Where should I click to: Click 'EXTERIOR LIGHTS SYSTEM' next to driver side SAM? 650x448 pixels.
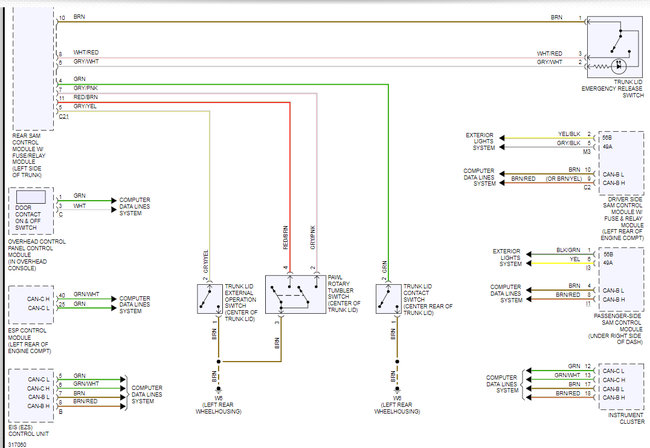(x=480, y=141)
